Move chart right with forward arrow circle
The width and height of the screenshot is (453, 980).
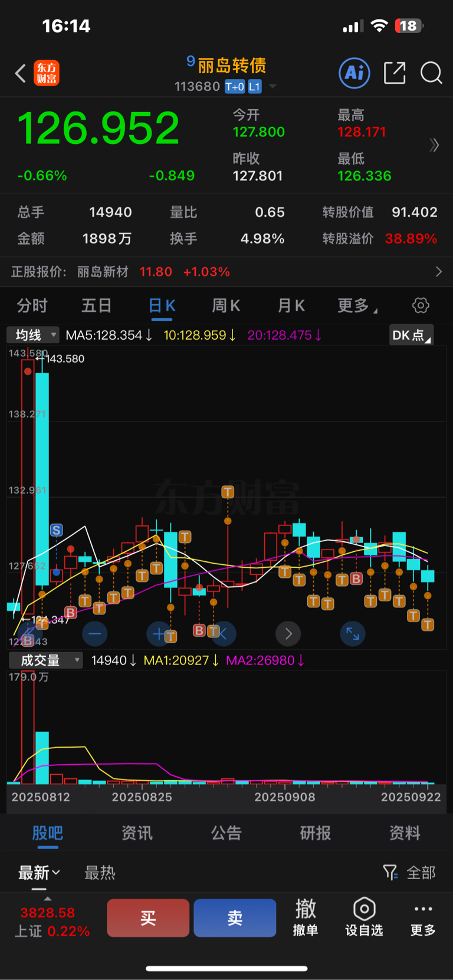coord(288,634)
